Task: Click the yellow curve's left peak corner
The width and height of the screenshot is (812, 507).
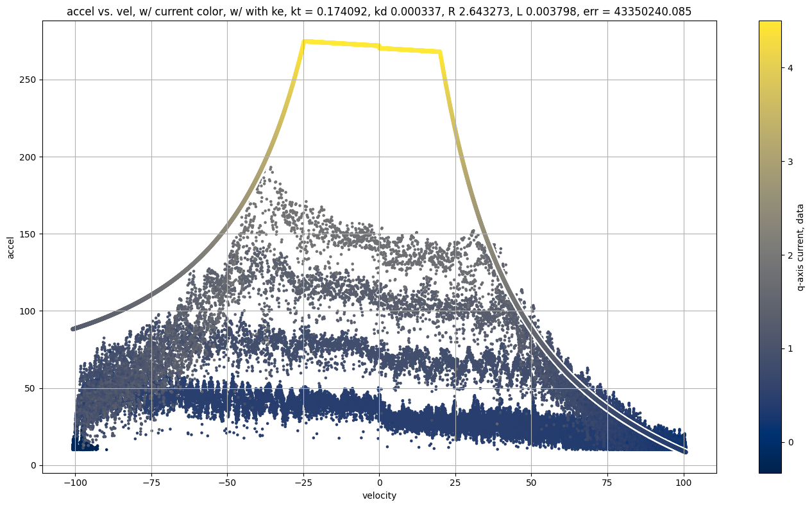Action: coord(303,42)
